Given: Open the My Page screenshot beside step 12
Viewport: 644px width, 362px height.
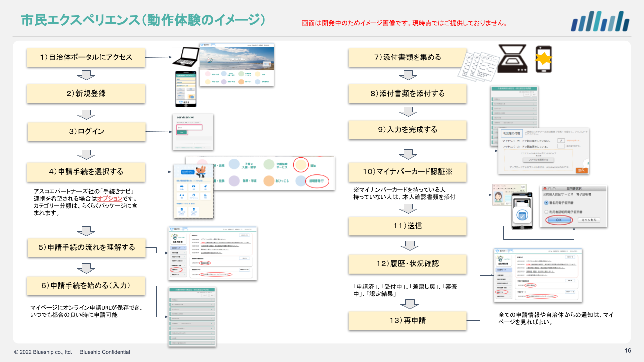Looking at the screenshot, I should click(x=538, y=275).
